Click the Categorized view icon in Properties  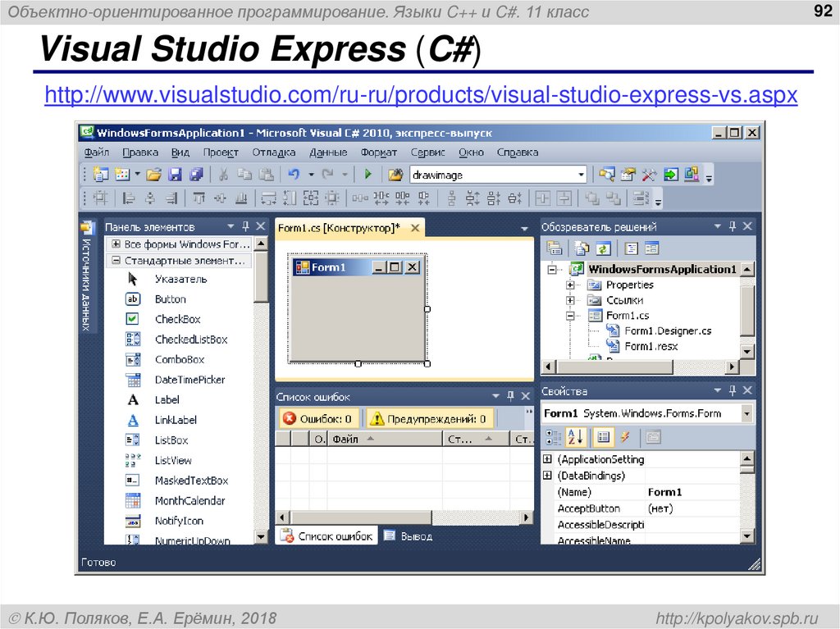(x=554, y=438)
